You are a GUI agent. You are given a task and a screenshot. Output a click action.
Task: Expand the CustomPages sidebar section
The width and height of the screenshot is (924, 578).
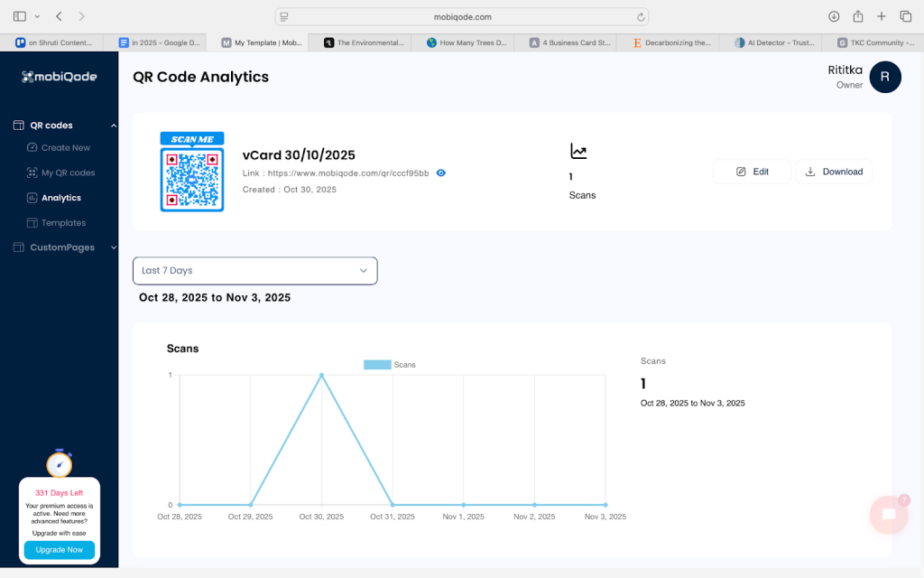113,247
